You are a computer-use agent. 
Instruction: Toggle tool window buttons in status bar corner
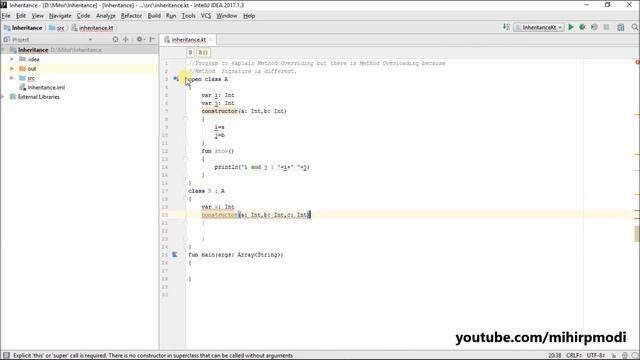click(6, 356)
